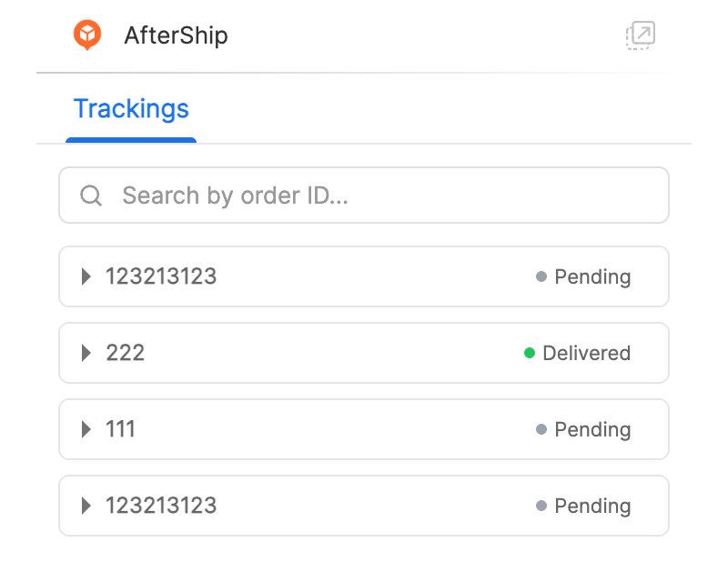Click Pending label on topmost 123213123 row

tap(592, 276)
